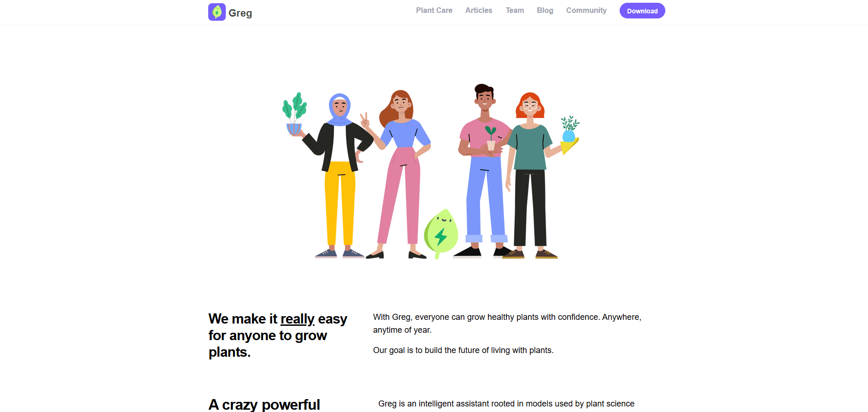This screenshot has height=412, width=868.
Task: Click the woman in pink pants illustration
Action: coord(400,174)
